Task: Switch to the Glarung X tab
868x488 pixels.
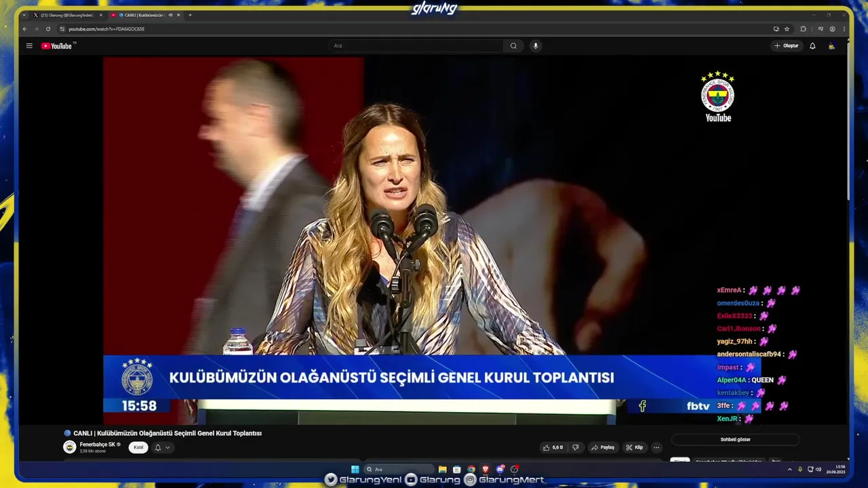Action: pos(66,15)
